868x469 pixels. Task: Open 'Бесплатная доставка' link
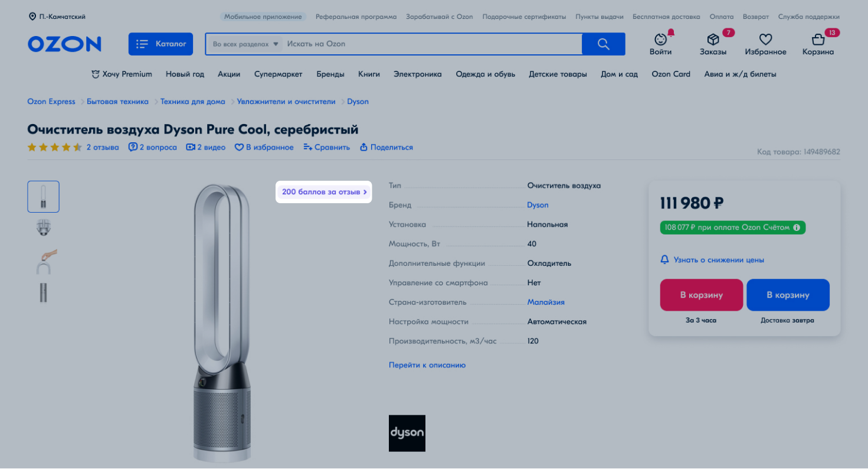(x=666, y=17)
